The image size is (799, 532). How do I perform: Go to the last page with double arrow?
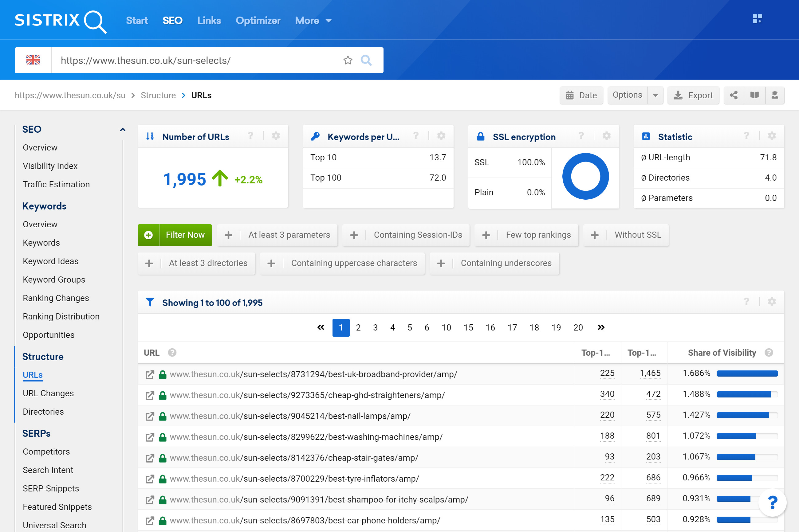click(601, 327)
